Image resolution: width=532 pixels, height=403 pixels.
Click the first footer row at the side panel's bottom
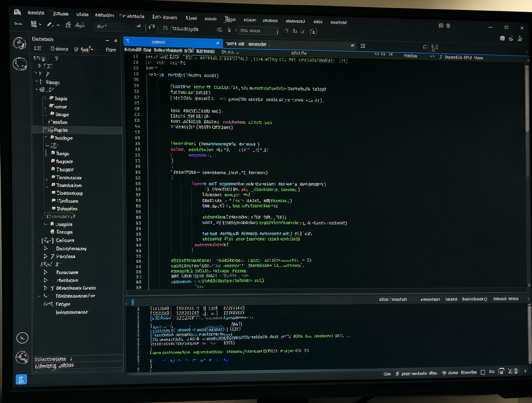tap(78, 358)
